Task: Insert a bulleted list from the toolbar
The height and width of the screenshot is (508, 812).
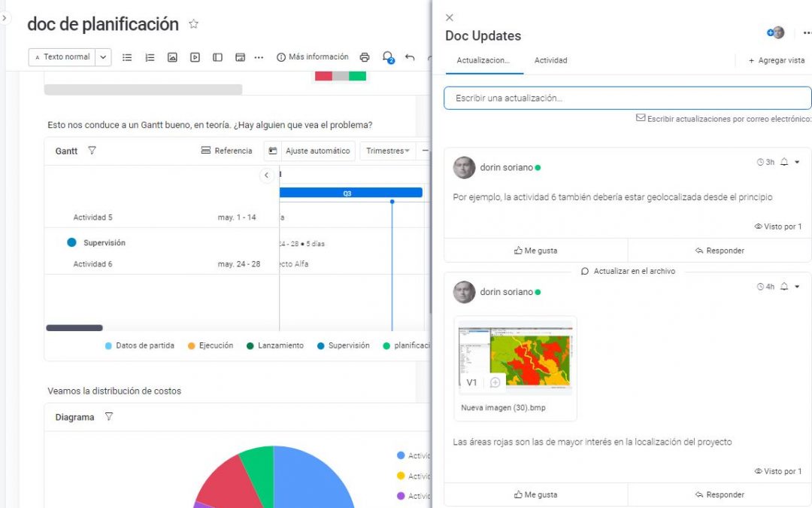Action: (127, 57)
